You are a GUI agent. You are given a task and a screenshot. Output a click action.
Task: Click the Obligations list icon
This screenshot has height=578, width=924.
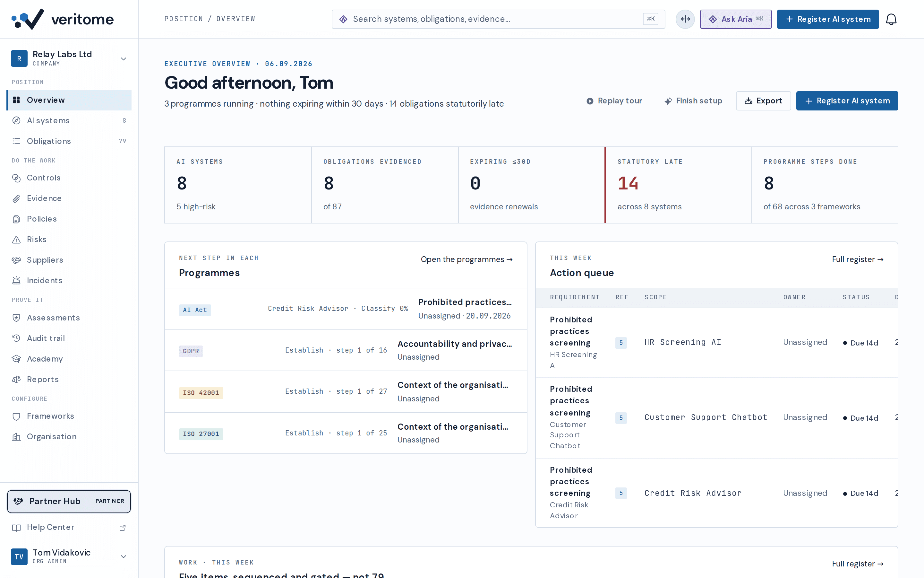(16, 141)
